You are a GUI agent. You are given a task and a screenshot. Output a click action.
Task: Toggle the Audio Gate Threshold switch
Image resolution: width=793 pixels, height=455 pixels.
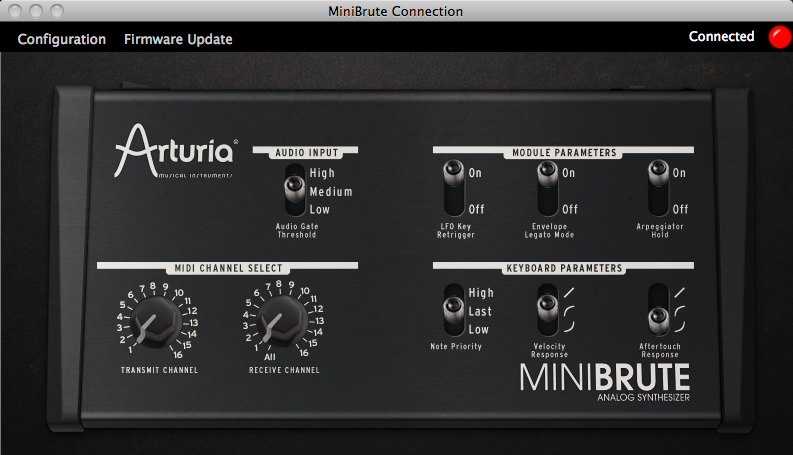coord(295,190)
